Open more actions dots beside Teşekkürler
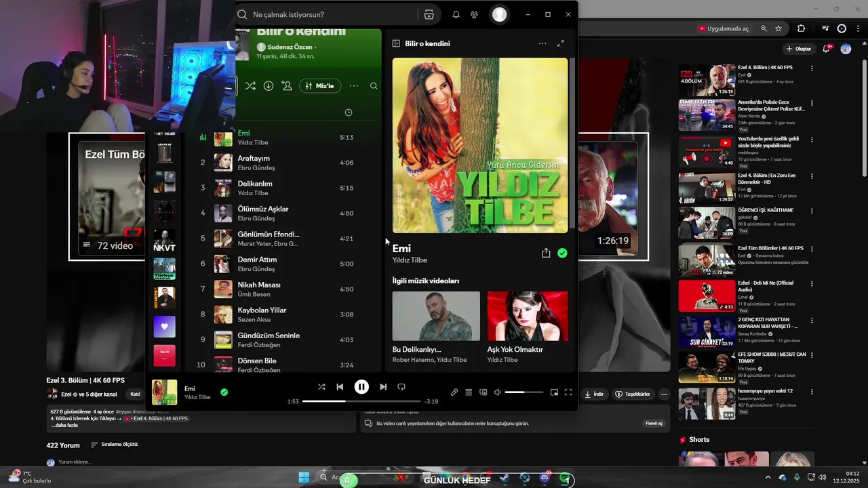 664,394
